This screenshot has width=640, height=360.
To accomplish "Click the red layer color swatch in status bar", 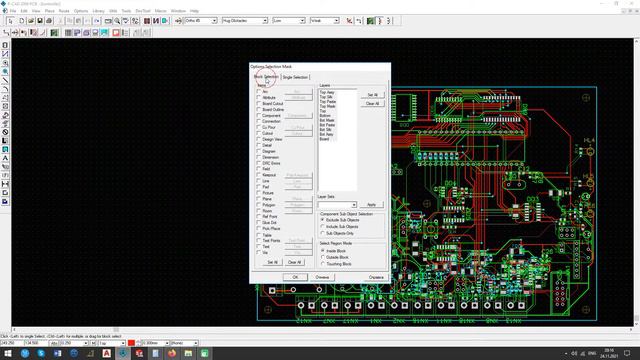I will (x=131, y=343).
